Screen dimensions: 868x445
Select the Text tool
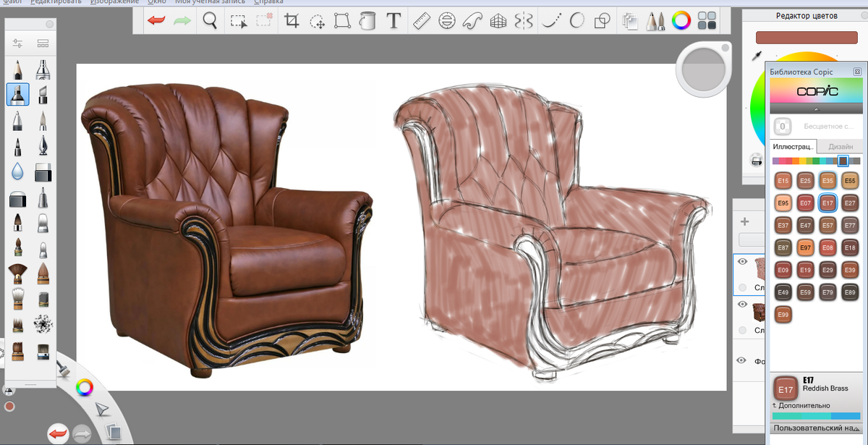[393, 21]
